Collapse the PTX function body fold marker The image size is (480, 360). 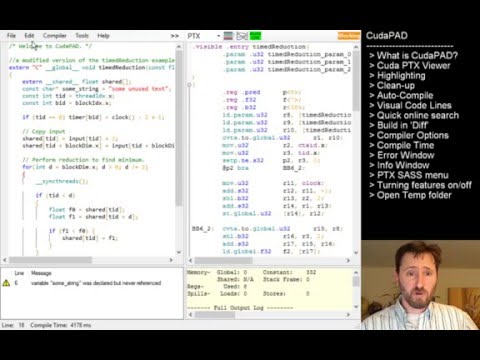(189, 85)
